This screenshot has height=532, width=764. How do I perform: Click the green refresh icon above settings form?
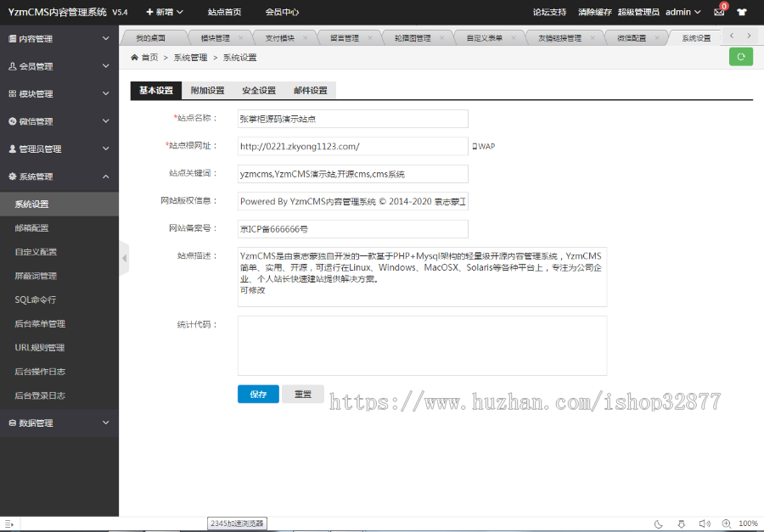[x=740, y=56]
